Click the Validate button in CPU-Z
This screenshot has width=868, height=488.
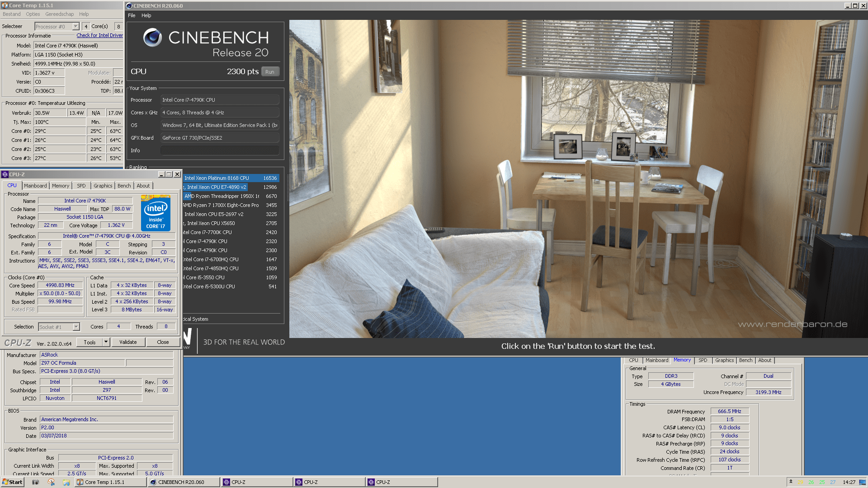point(128,342)
